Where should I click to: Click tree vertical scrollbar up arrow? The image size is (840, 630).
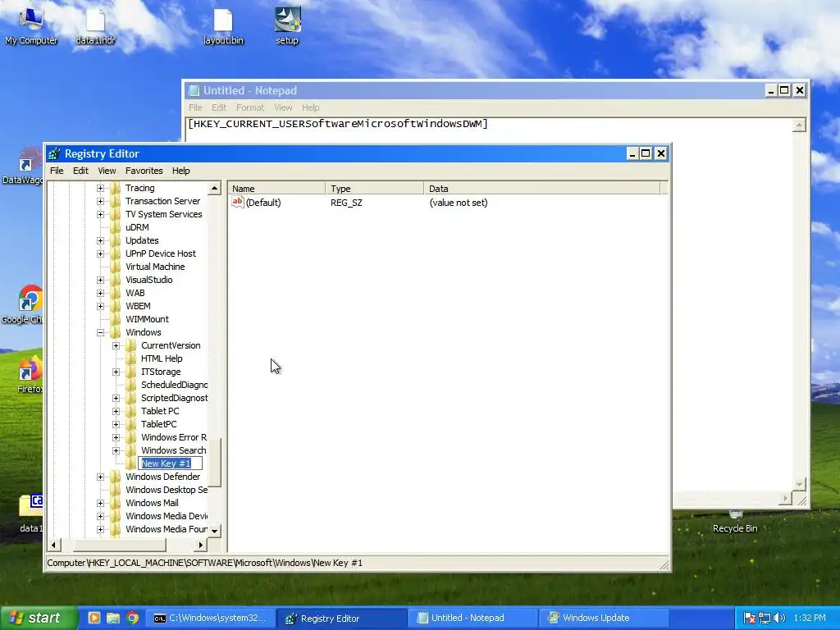214,188
